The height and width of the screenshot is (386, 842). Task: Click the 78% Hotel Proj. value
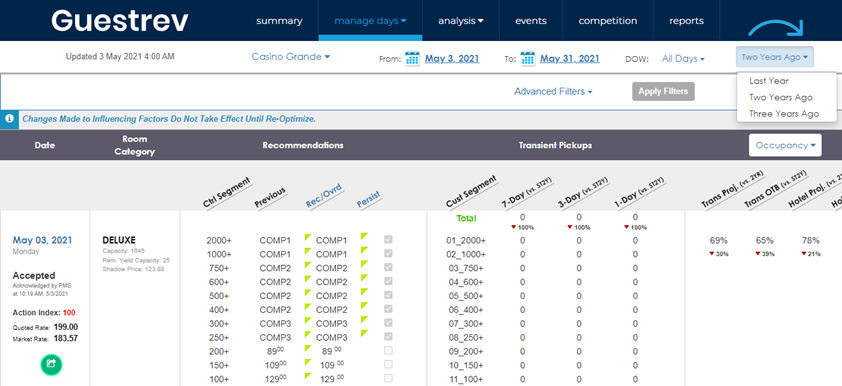(x=810, y=240)
